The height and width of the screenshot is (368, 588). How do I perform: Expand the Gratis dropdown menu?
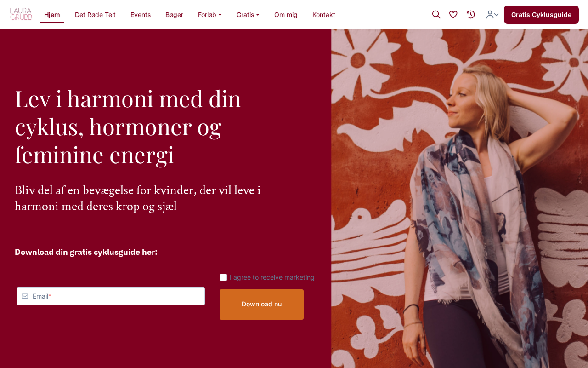coord(248,15)
